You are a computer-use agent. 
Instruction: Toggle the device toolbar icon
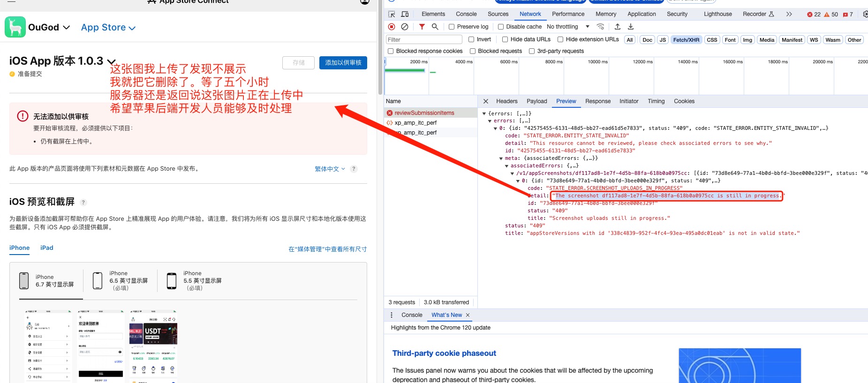click(405, 14)
